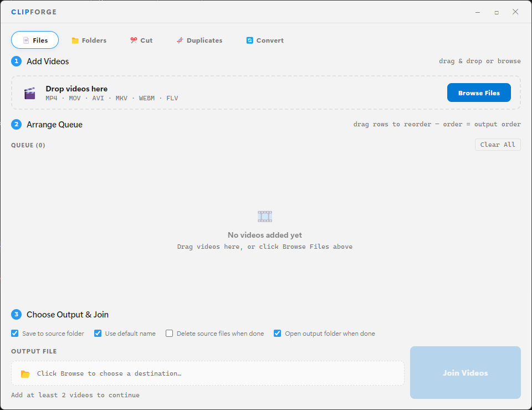Click the Arrange Queue heading
Screen dimensions: 532x410
[55, 125]
